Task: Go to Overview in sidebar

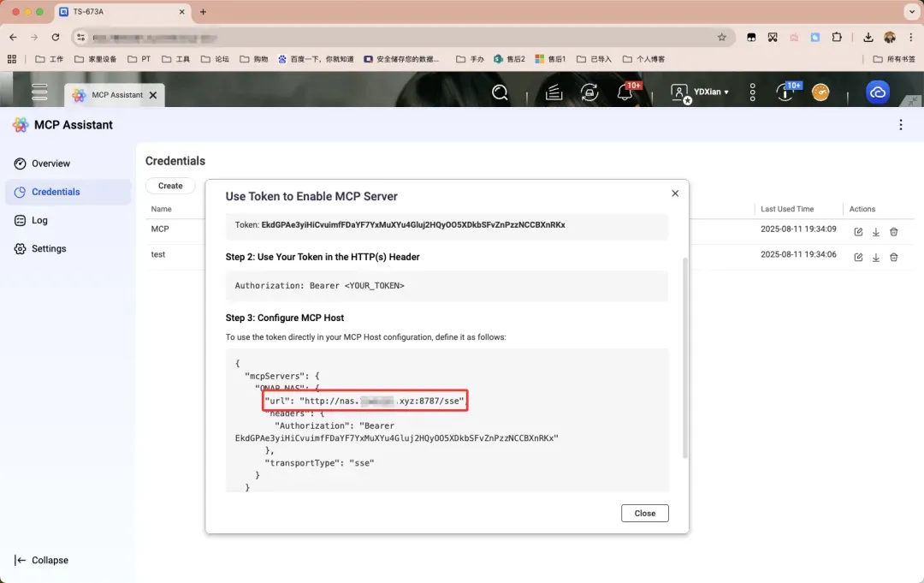Action: (50, 164)
